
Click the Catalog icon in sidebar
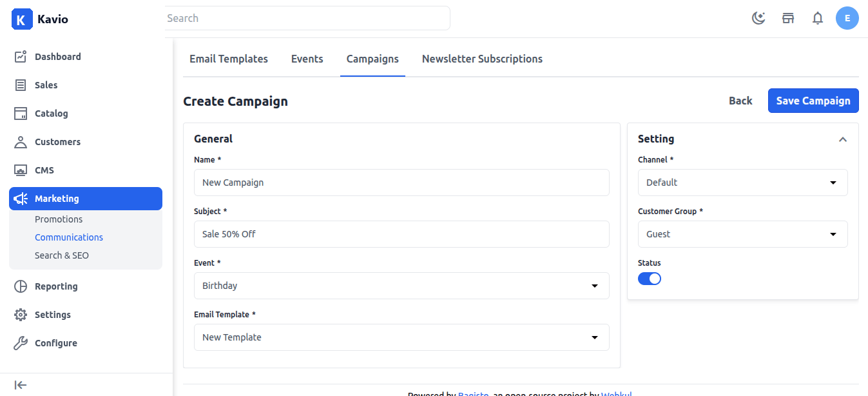21,114
